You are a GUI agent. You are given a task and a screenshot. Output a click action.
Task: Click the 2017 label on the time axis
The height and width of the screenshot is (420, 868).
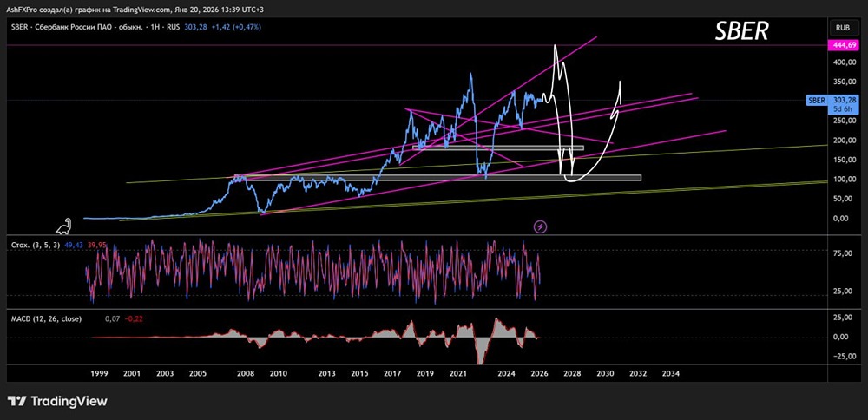[x=392, y=373]
